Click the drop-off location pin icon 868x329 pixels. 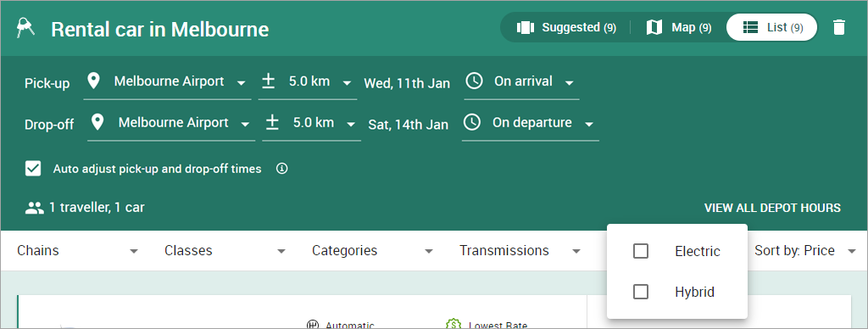click(x=97, y=122)
